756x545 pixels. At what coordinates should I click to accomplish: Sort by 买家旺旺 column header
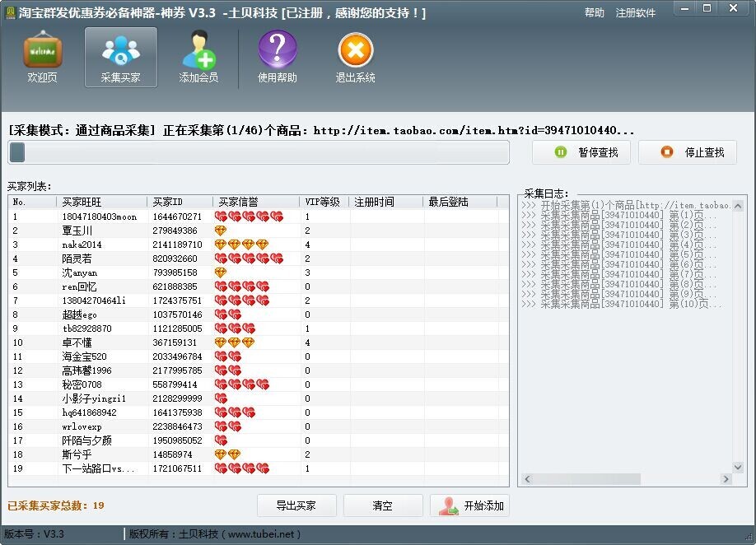tap(102, 202)
